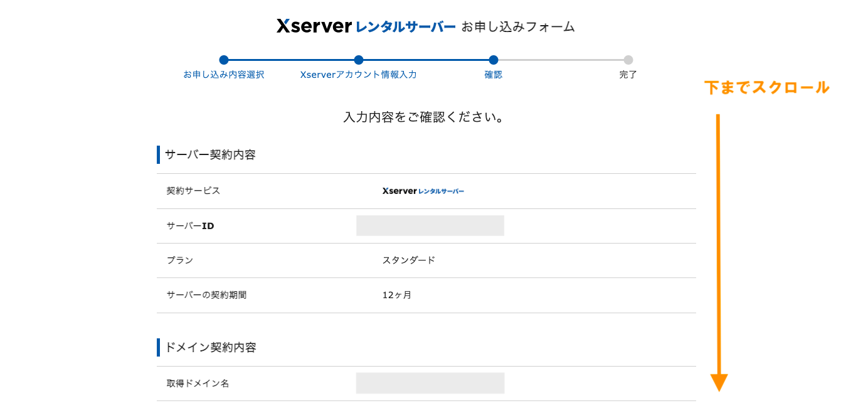Image resolution: width=868 pixels, height=403 pixels.
Task: Click the progress dot above Xserverアカウント情報入力
Action: (x=358, y=60)
